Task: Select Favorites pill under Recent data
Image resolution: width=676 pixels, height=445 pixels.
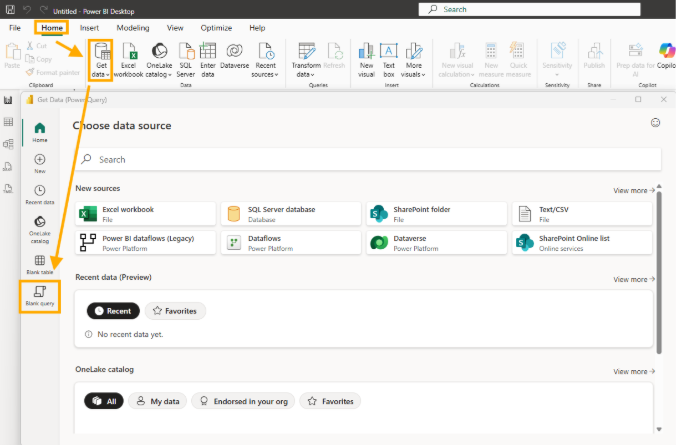Action: [x=175, y=311]
